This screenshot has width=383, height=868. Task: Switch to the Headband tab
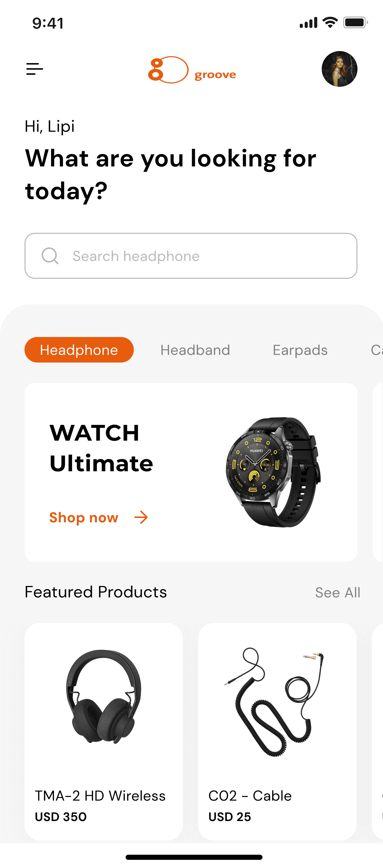(x=195, y=350)
